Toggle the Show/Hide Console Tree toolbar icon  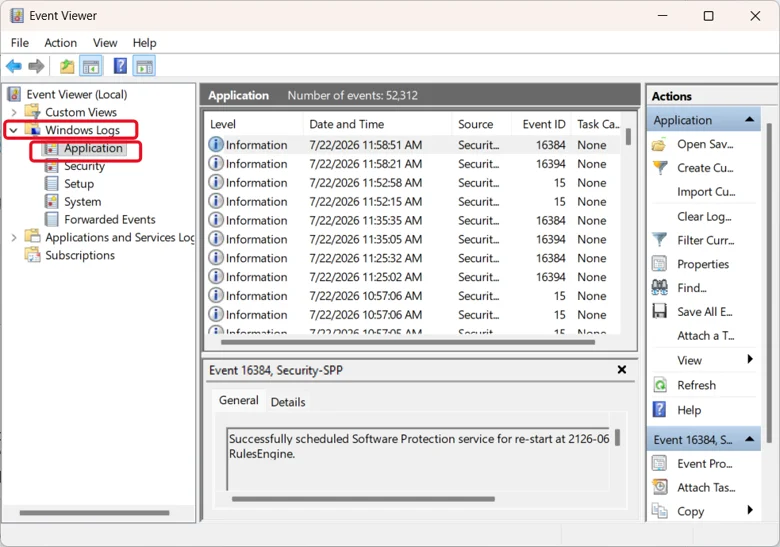click(x=91, y=66)
